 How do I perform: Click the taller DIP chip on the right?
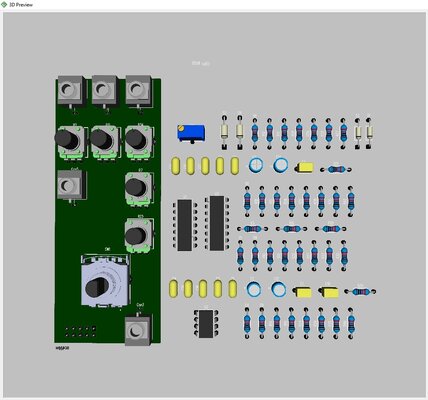pos(217,223)
